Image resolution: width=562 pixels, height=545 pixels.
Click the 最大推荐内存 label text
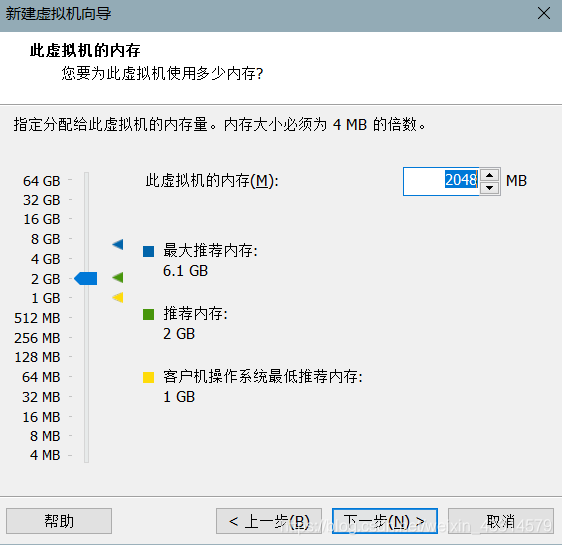[x=210, y=250]
